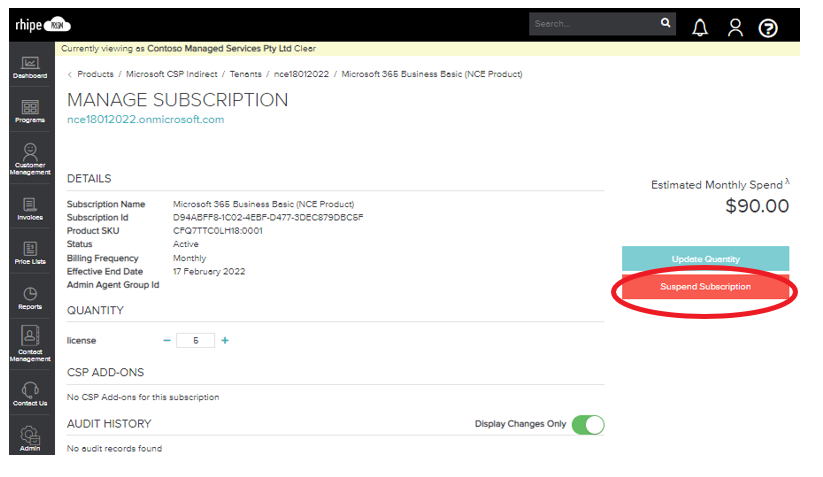823x477 pixels.
Task: Select the Subscription Id value D94ABFF8-1C02-4EBF-D477-3DEC879DBC5F
Action: (268, 217)
